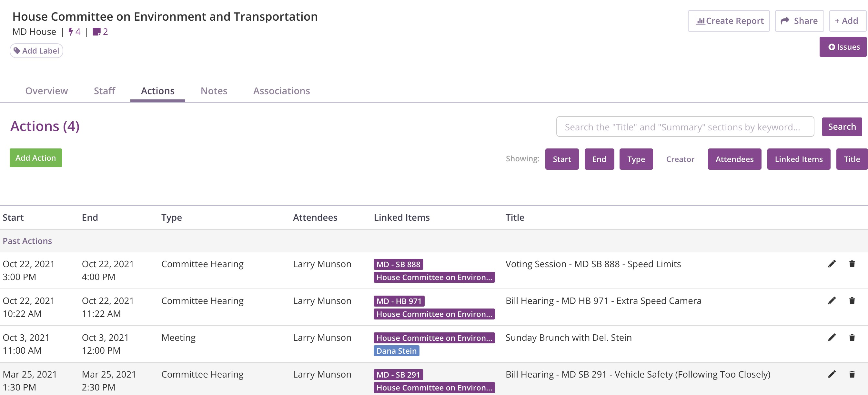Click the End column header
This screenshot has height=395, width=868.
tap(90, 218)
